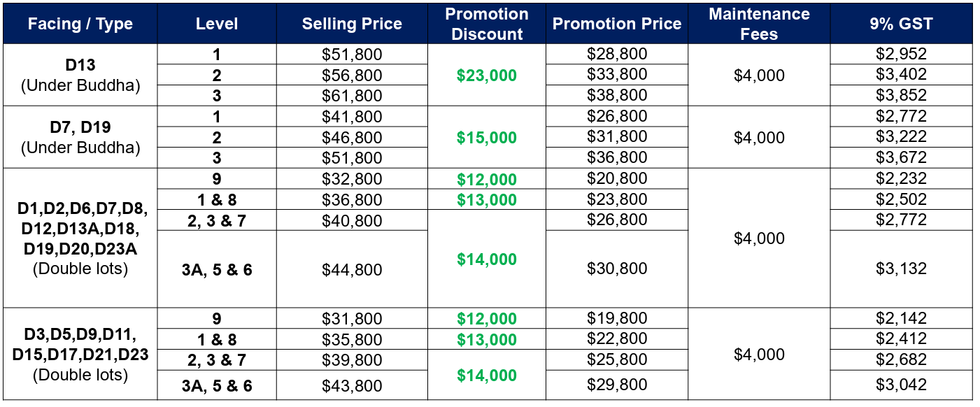Click the green $15,000 discount cell
This screenshot has width=980, height=407.
click(487, 137)
